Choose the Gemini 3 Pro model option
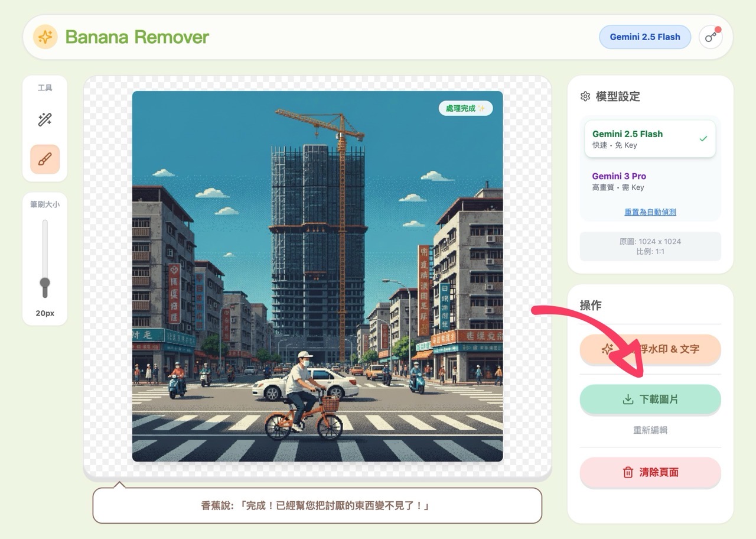The height and width of the screenshot is (539, 756). point(650,181)
